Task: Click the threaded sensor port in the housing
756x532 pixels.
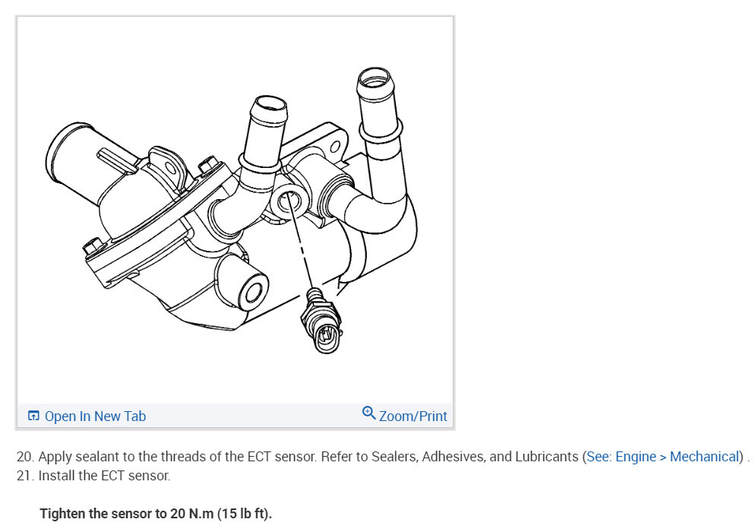Action: tap(288, 199)
